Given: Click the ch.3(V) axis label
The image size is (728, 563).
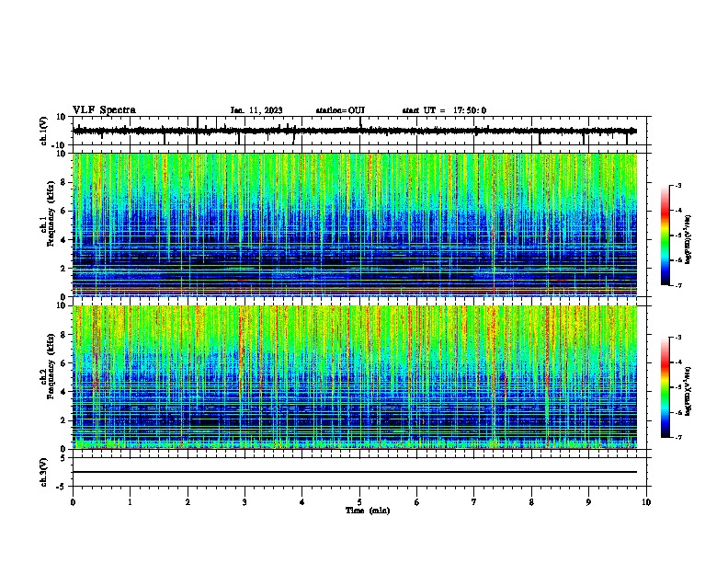Looking at the screenshot, I should click(x=44, y=472).
